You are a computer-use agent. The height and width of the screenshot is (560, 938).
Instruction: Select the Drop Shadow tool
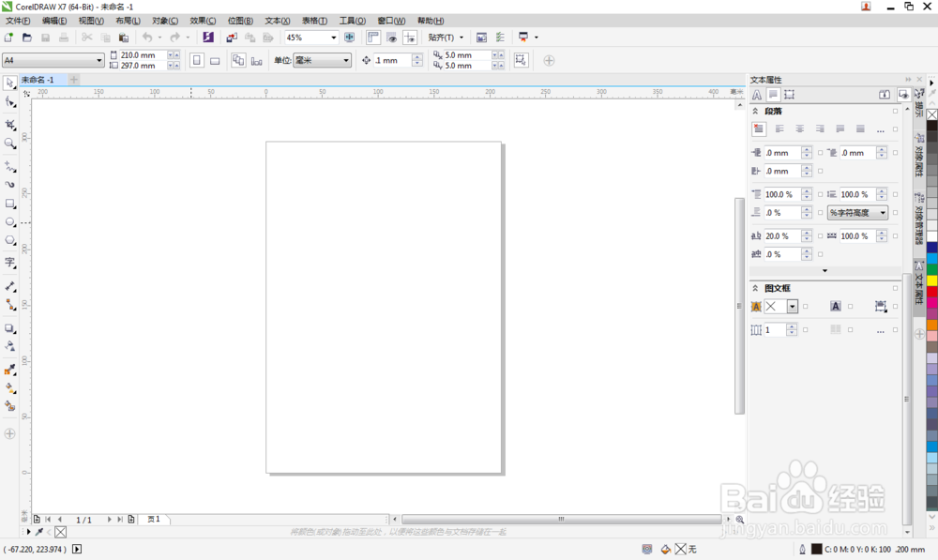(x=10, y=328)
